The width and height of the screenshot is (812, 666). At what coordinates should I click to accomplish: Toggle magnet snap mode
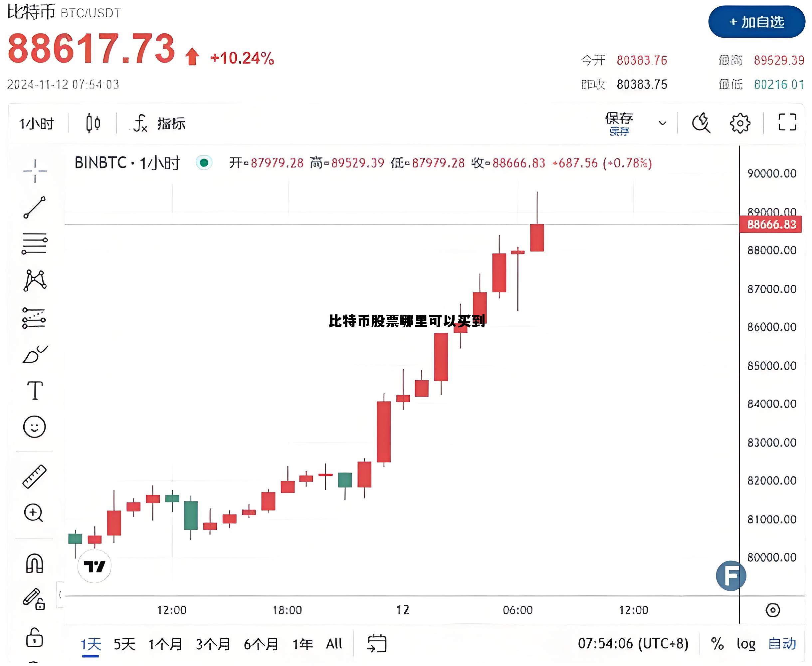tap(35, 564)
